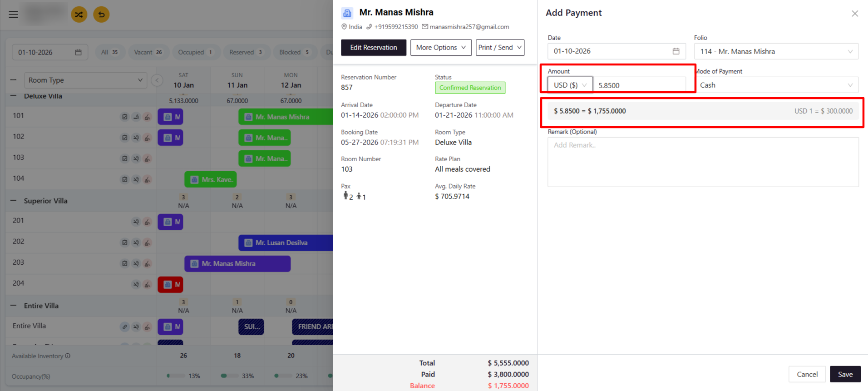This screenshot has width=868, height=391.
Task: Collapse the Superior Villa room group
Action: (13, 201)
